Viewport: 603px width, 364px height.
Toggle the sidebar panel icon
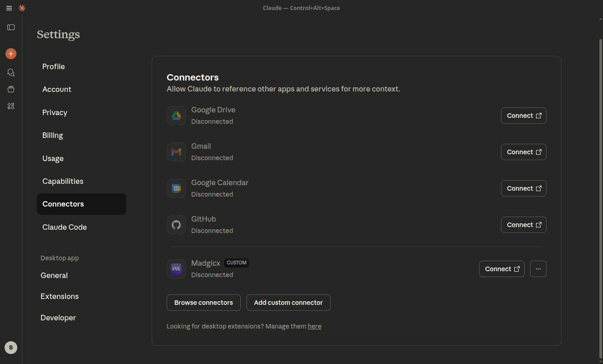(11, 27)
